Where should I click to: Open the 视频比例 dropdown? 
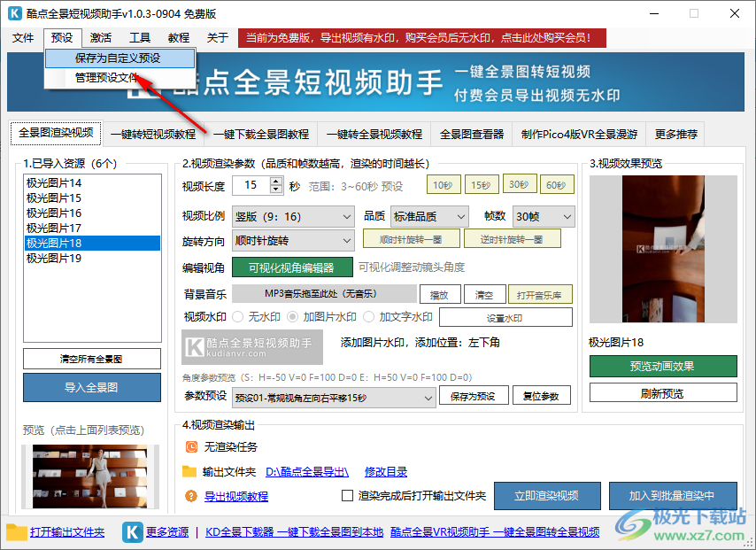click(x=294, y=216)
